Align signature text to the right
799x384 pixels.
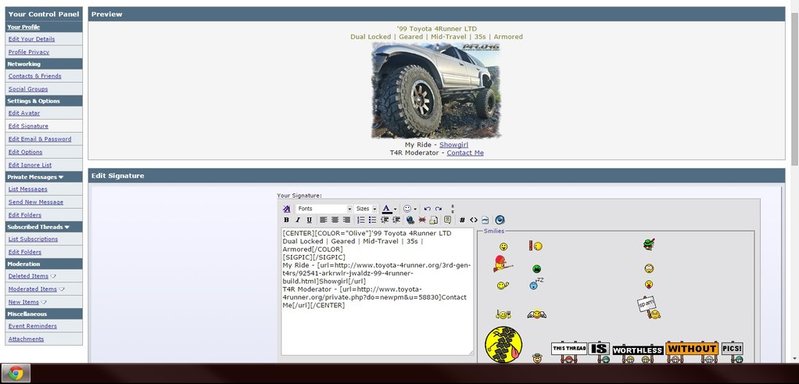pyautogui.click(x=347, y=220)
